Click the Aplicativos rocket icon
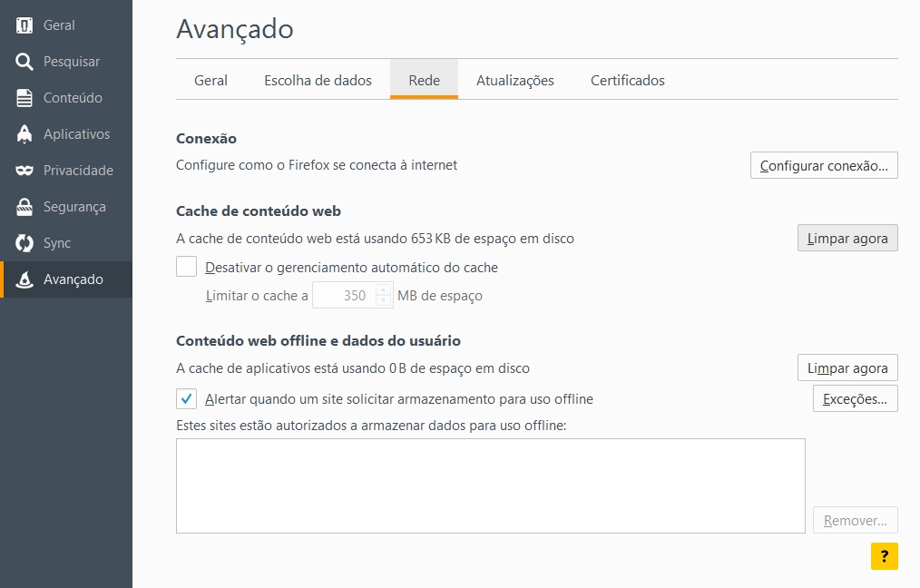This screenshot has width=920, height=588. point(24,134)
